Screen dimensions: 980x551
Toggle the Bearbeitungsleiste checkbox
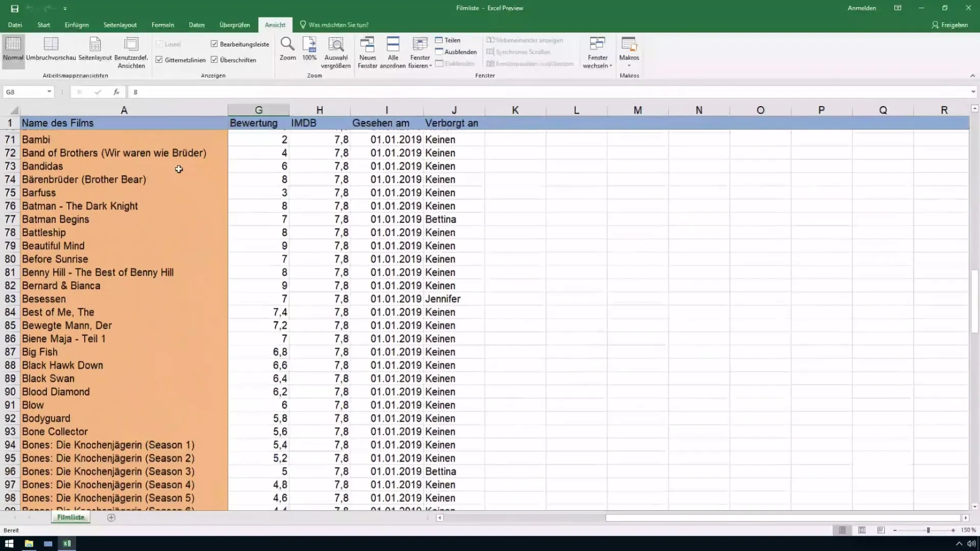tap(214, 44)
